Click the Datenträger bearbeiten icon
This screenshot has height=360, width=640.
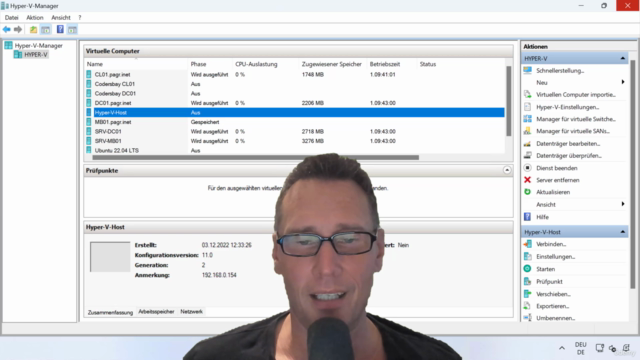(527, 143)
